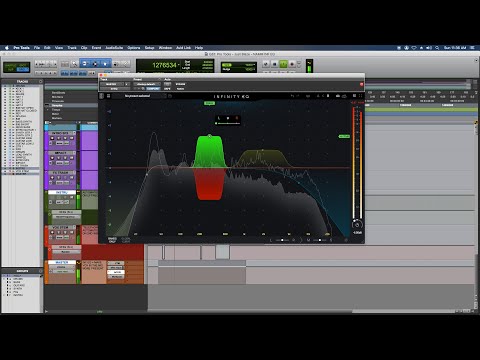
Task: Open the Infinity EQ hamburger menu icon
Action: click(x=108, y=96)
